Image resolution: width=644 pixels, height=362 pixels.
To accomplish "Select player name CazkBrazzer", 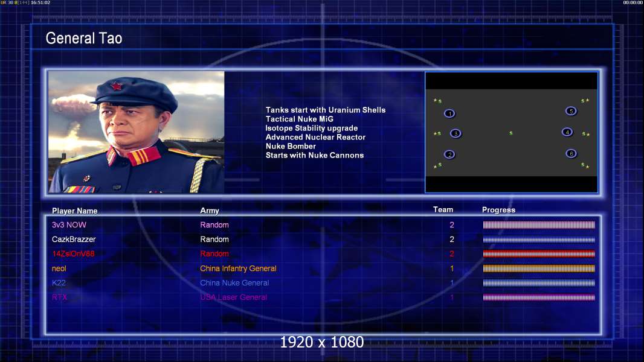I will pyautogui.click(x=74, y=239).
